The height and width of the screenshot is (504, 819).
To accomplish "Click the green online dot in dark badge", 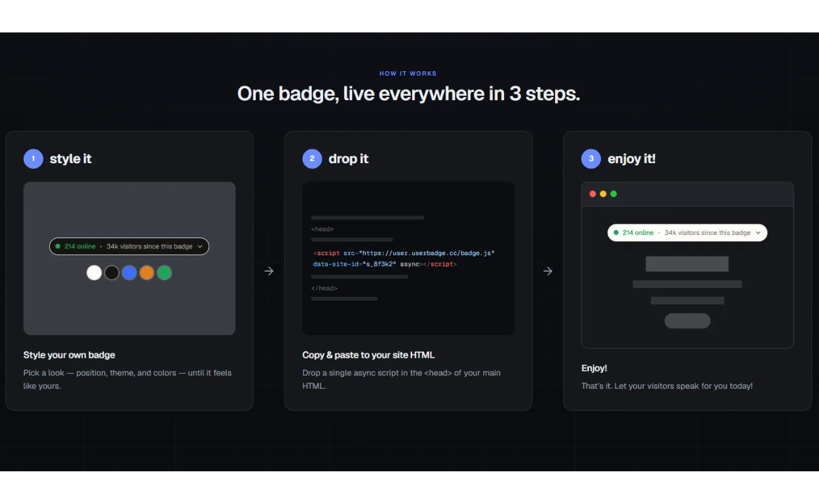I will [58, 246].
